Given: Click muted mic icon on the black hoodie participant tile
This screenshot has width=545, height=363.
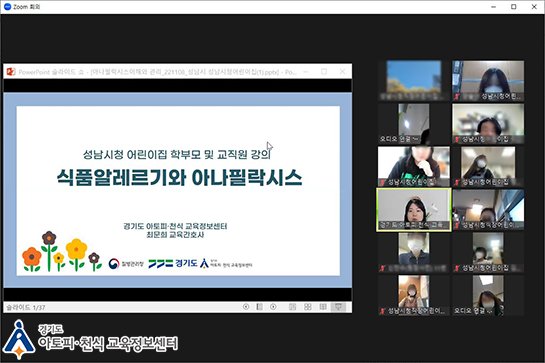Looking at the screenshot, I should click(383, 182).
